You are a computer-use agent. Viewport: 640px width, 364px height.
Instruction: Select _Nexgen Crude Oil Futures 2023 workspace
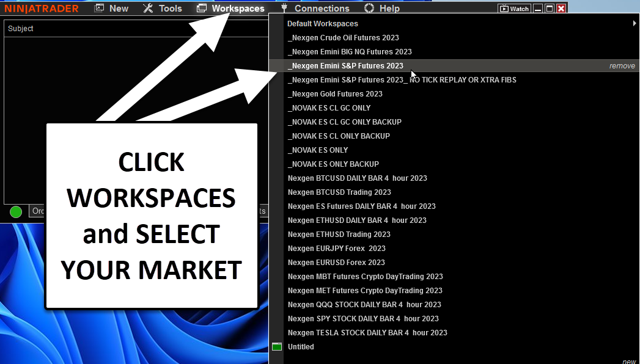point(343,38)
